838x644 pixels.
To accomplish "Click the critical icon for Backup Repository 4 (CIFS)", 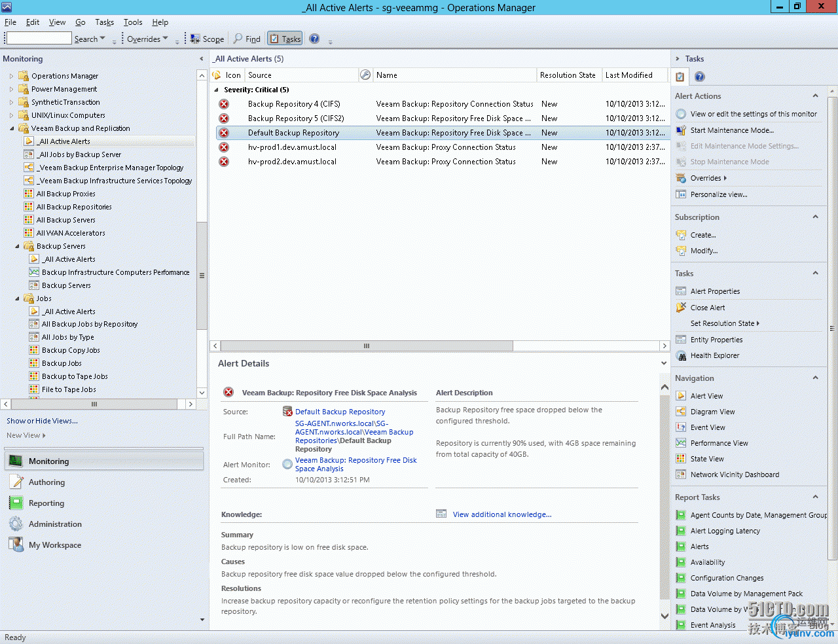I will [224, 104].
